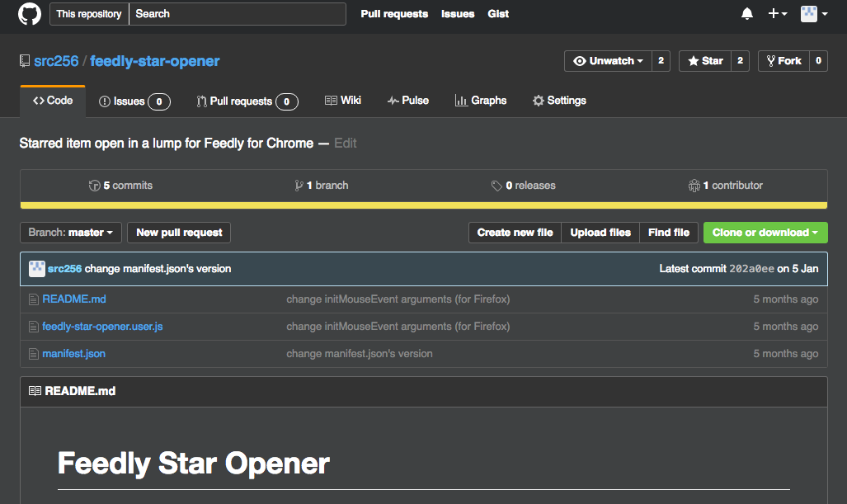The width and height of the screenshot is (847, 504).
Task: Switch to the Pulse tab
Action: tap(408, 101)
